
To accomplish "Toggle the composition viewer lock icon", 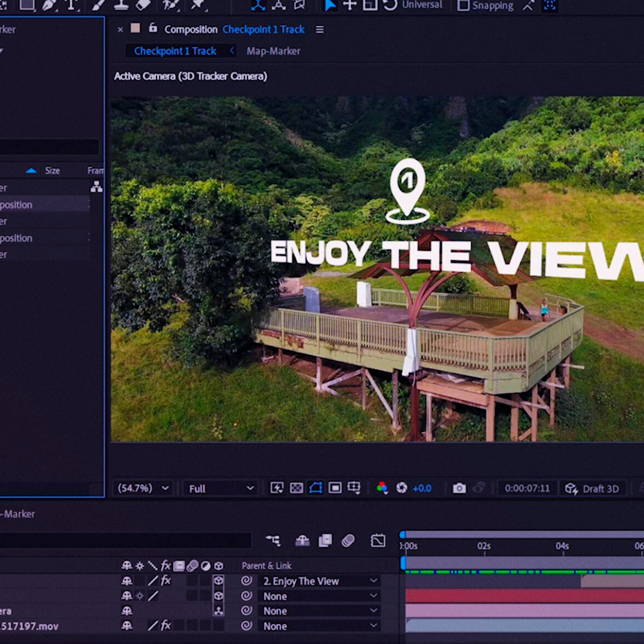I will pos(153,28).
